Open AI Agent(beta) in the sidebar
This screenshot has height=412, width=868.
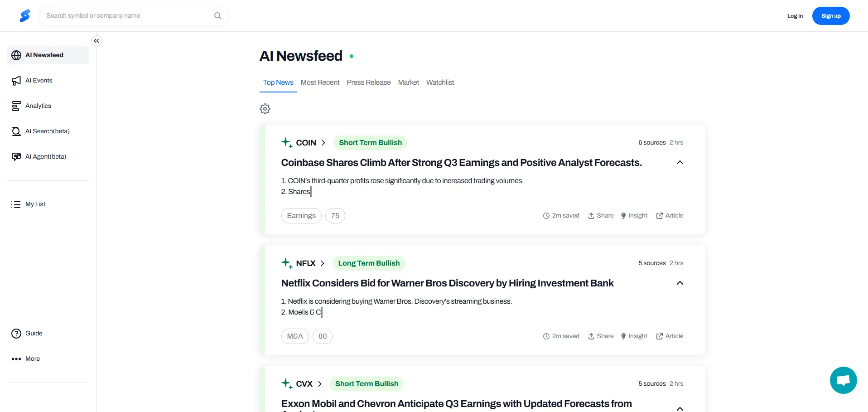pyautogui.click(x=45, y=157)
